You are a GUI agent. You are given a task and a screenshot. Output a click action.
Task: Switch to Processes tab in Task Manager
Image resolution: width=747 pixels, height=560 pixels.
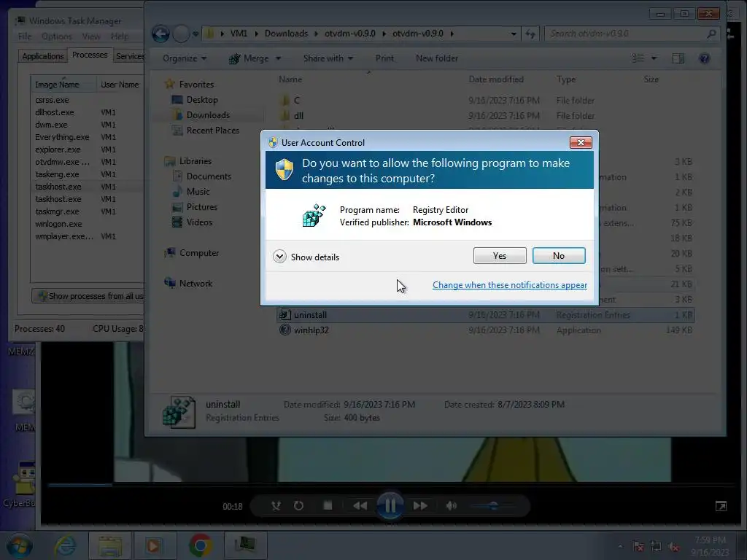tap(90, 55)
